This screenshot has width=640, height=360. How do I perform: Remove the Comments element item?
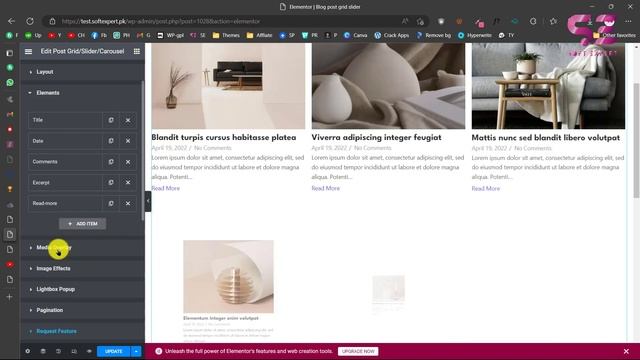point(128,162)
